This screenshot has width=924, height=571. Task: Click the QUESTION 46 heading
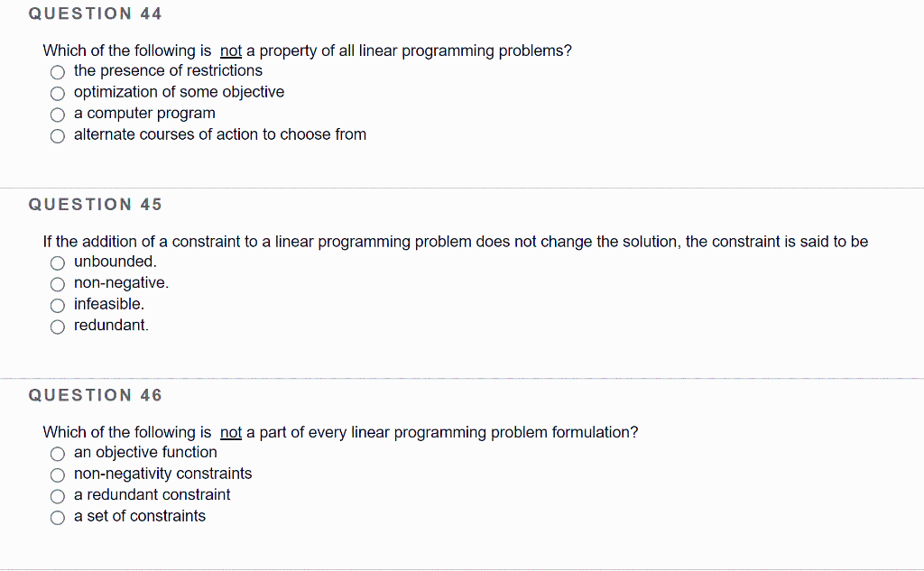95,395
